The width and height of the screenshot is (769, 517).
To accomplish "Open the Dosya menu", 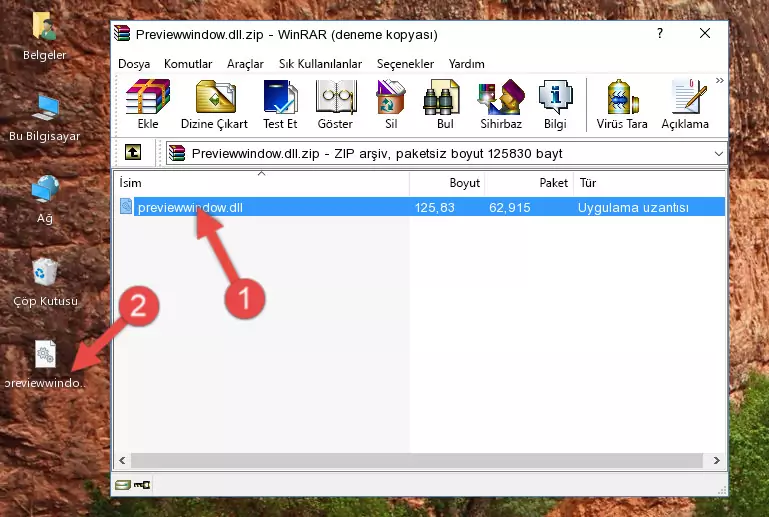I will tap(134, 64).
